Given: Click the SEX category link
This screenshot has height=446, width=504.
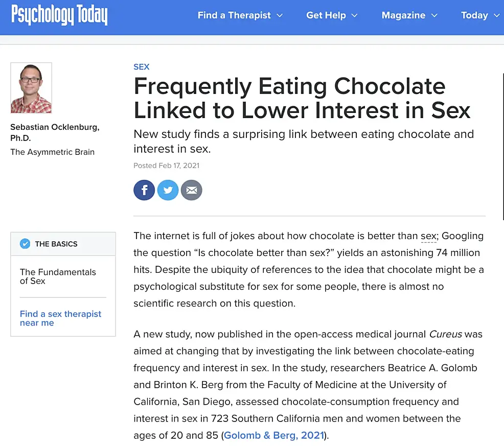Looking at the screenshot, I should pyautogui.click(x=141, y=67).
